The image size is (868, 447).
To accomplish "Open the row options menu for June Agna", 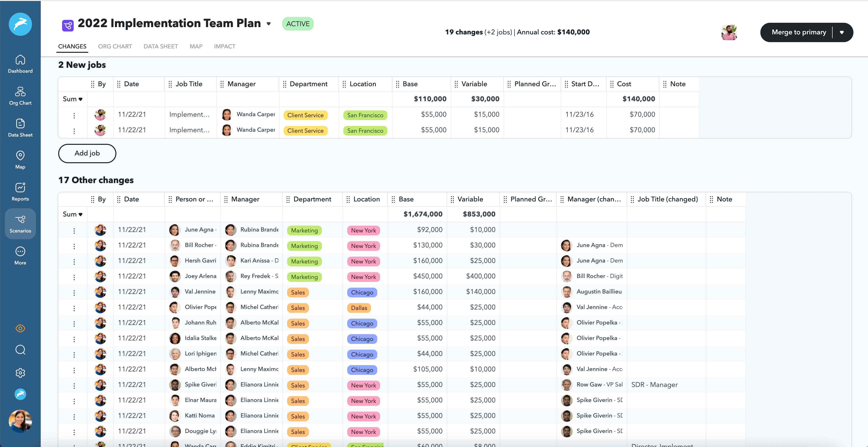I will (74, 230).
